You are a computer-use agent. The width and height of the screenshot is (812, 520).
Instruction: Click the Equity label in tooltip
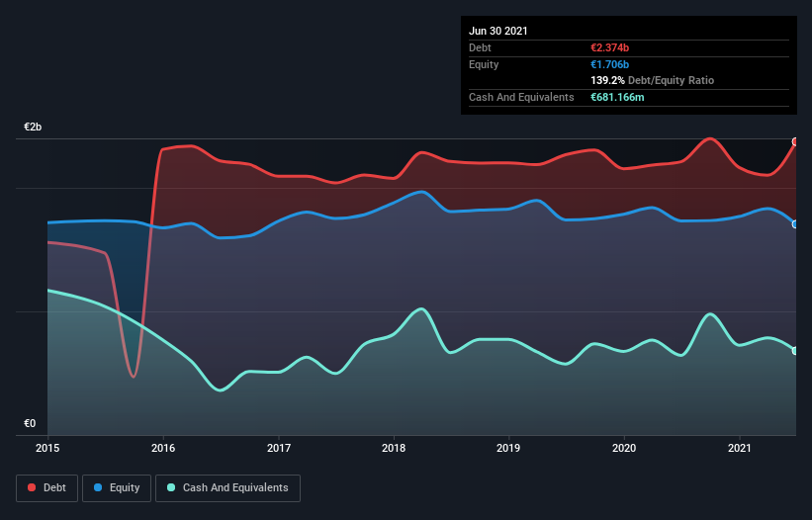click(x=484, y=64)
